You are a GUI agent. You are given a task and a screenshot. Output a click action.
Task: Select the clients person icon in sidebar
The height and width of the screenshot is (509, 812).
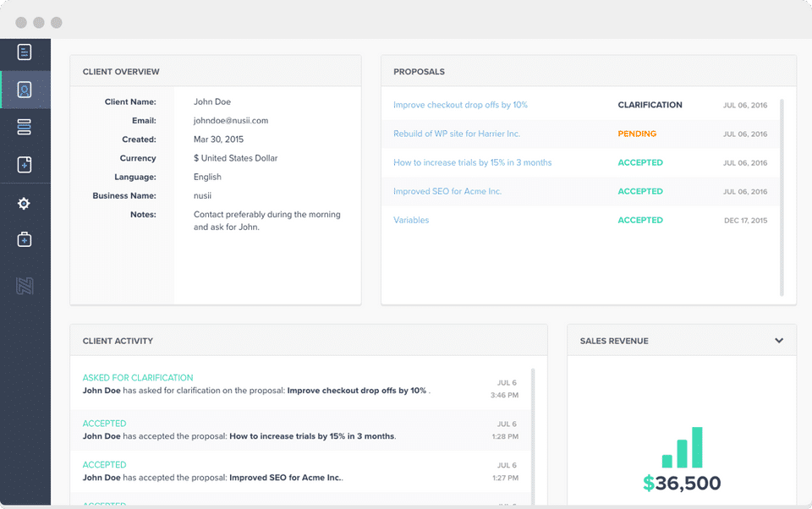25,90
